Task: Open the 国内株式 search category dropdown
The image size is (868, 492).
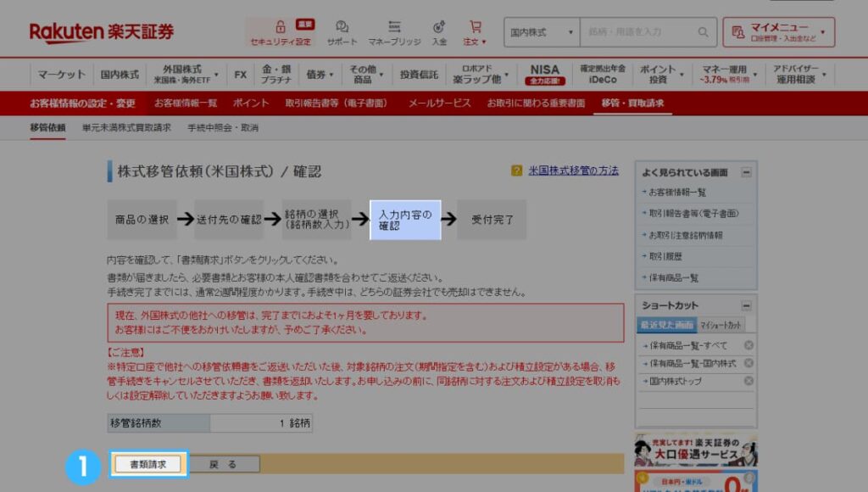Action: click(x=540, y=31)
